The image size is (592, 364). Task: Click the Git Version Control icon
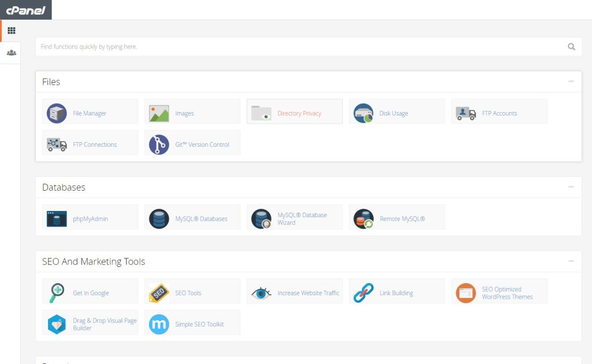pyautogui.click(x=159, y=144)
